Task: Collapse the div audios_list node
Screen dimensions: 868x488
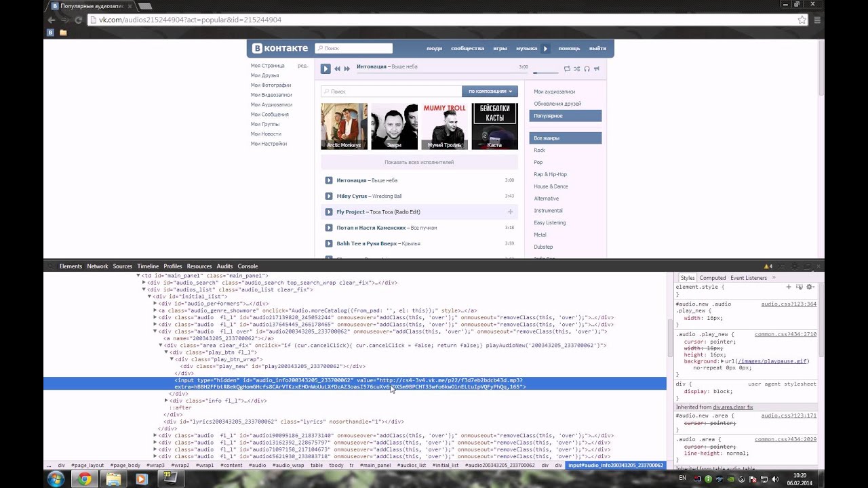Action: (x=144, y=289)
